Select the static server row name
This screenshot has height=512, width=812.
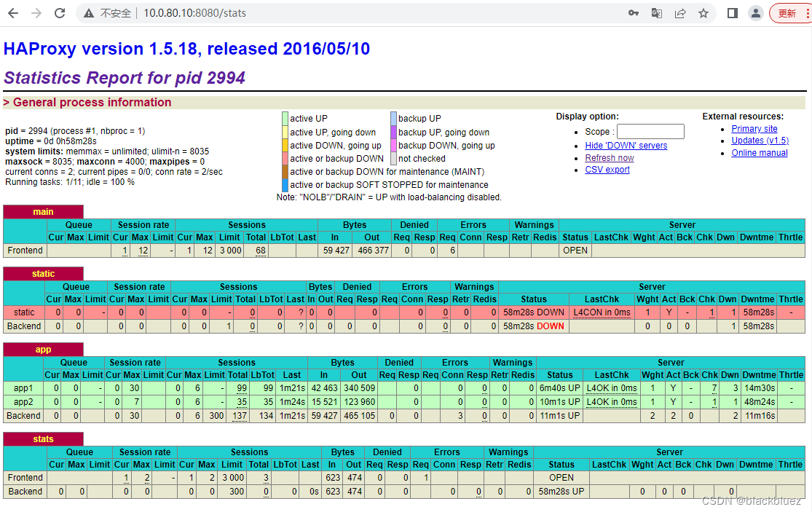24,312
